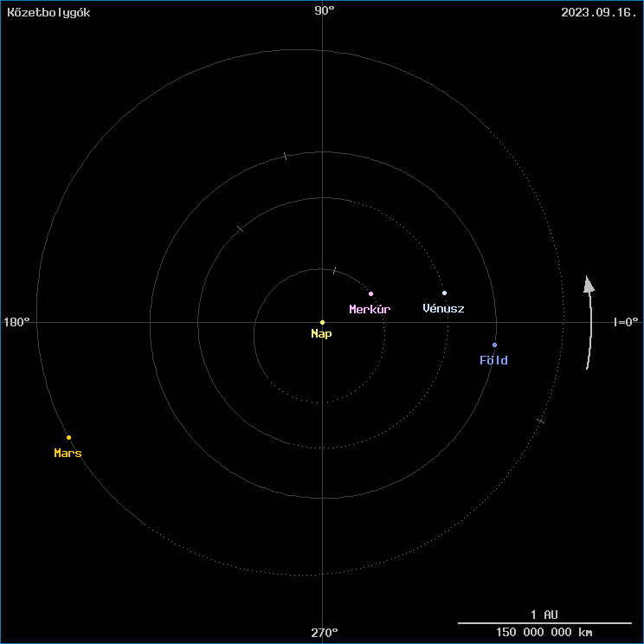Click the Merkúr label
Image resolution: width=644 pixels, height=644 pixels.
tap(370, 309)
